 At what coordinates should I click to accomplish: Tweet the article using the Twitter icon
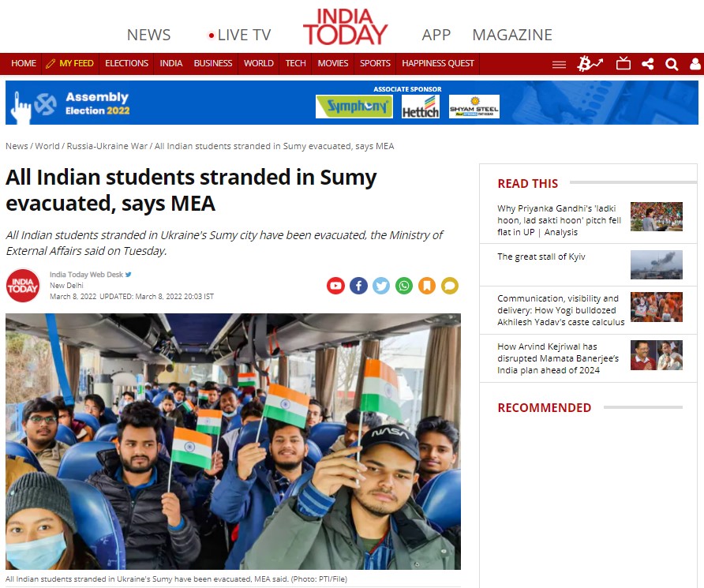(x=381, y=286)
